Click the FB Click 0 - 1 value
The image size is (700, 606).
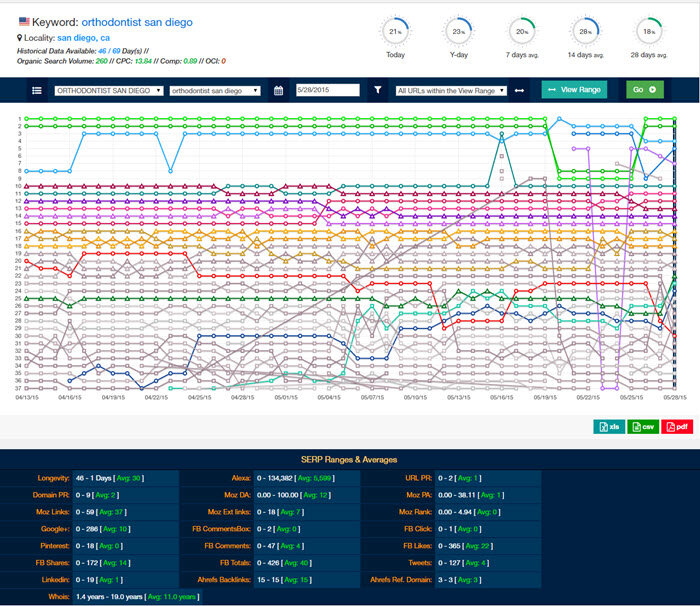click(460, 529)
